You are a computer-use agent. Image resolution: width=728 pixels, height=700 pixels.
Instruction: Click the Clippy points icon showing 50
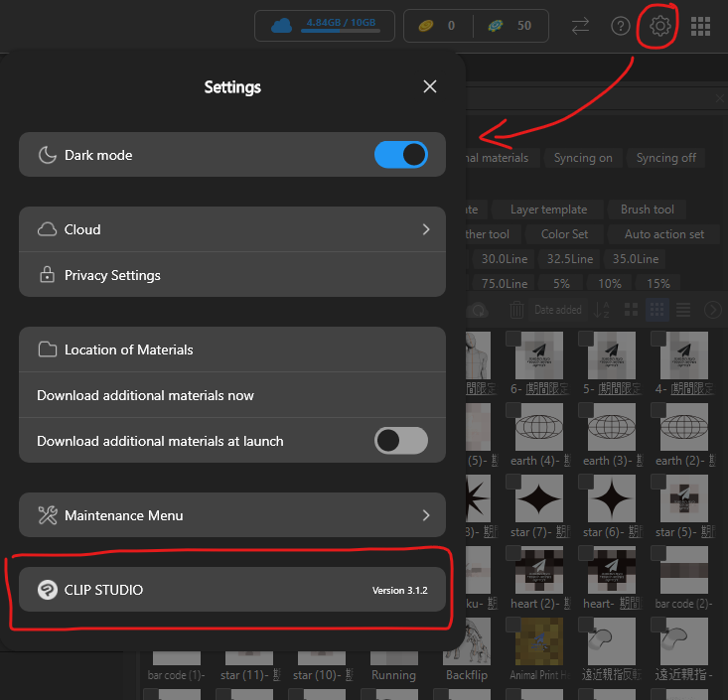[496, 26]
